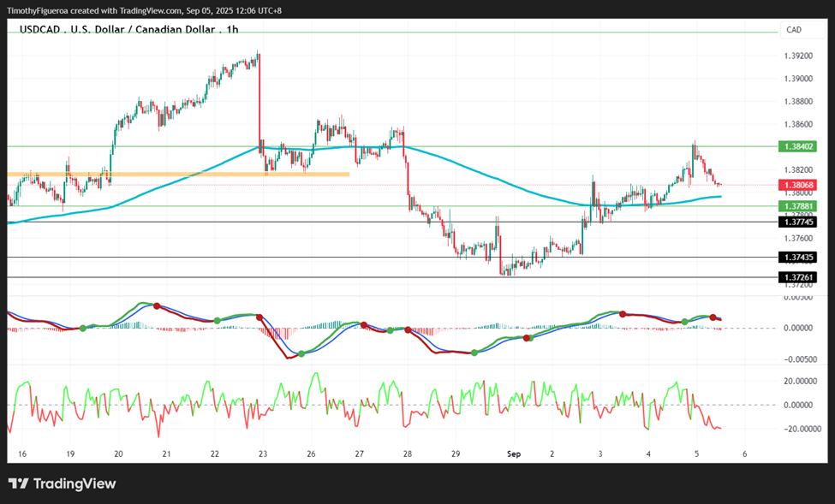Click 1.37600 on the price scale
Screen dimensions: 835x504
[798, 239]
